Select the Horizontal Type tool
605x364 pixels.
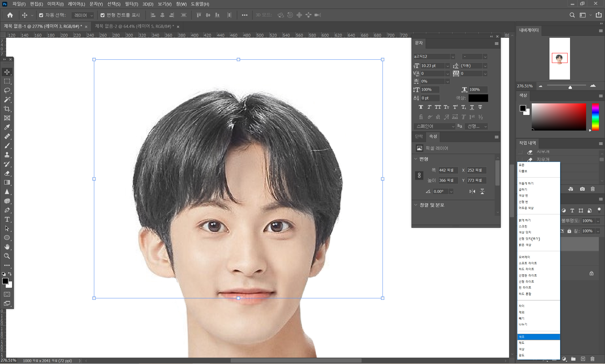pos(7,219)
